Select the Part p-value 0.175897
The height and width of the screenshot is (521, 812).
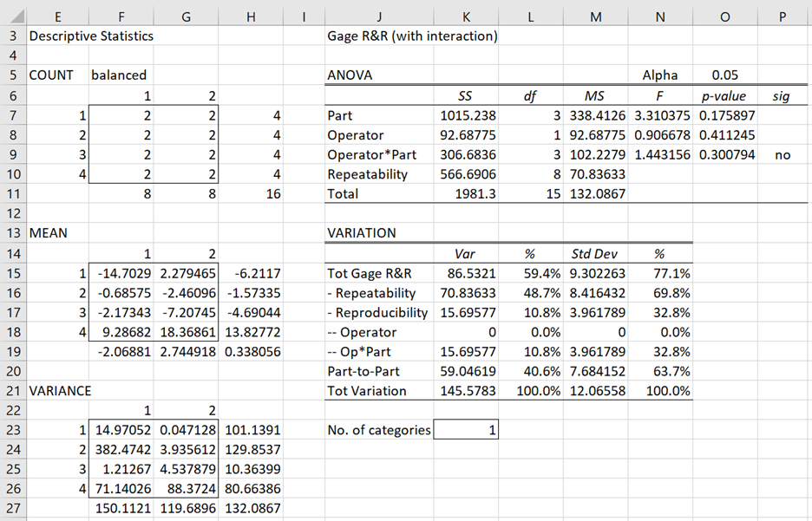[x=725, y=115]
